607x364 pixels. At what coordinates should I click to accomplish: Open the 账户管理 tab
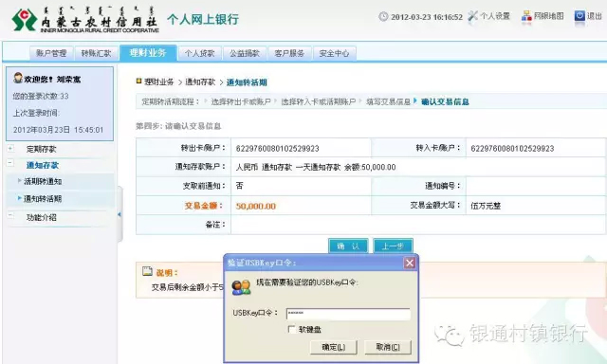[x=51, y=53]
